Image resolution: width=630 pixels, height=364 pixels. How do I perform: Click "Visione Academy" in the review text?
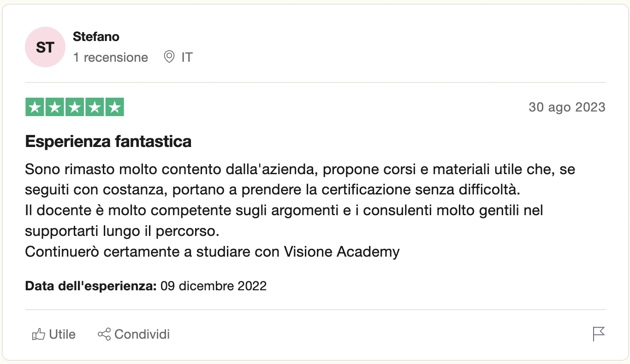pos(342,252)
